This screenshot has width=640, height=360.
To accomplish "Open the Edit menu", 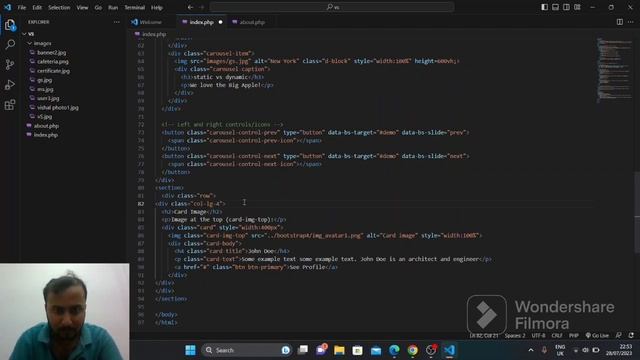I will [x=37, y=7].
